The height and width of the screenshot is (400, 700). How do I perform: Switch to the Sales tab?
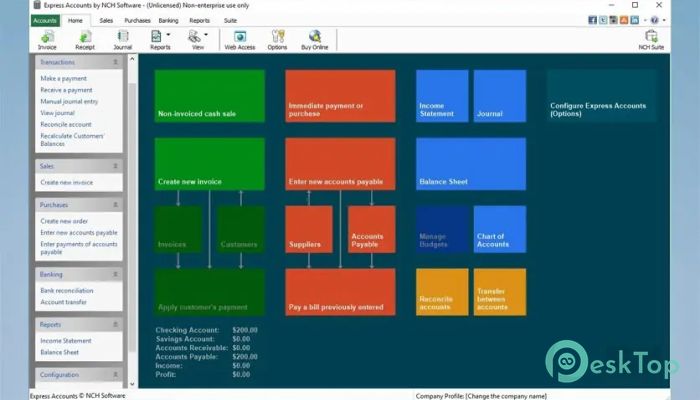(x=106, y=21)
